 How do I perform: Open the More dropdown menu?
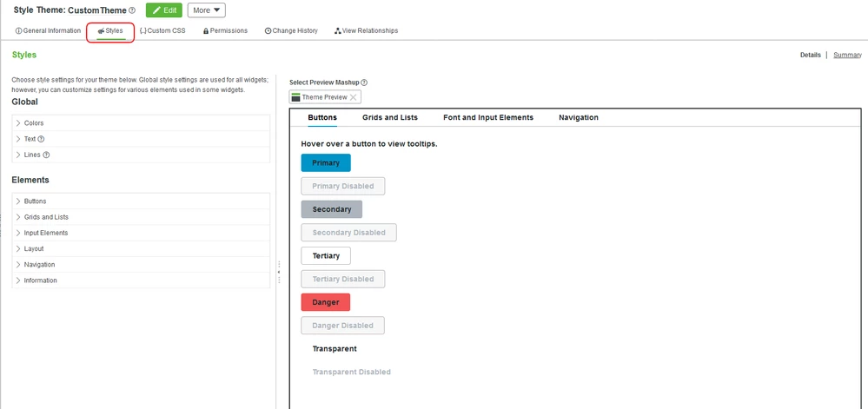(207, 10)
